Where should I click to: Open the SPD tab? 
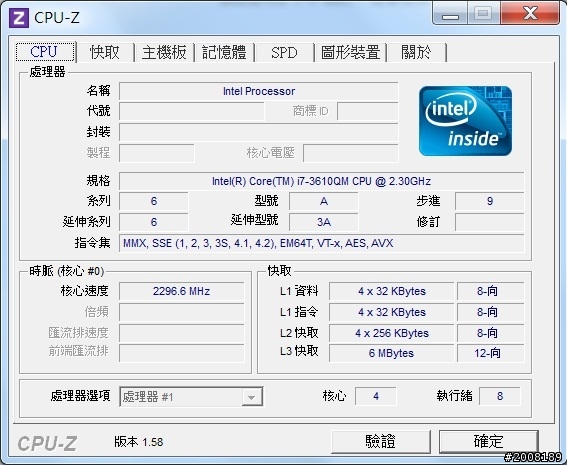284,52
